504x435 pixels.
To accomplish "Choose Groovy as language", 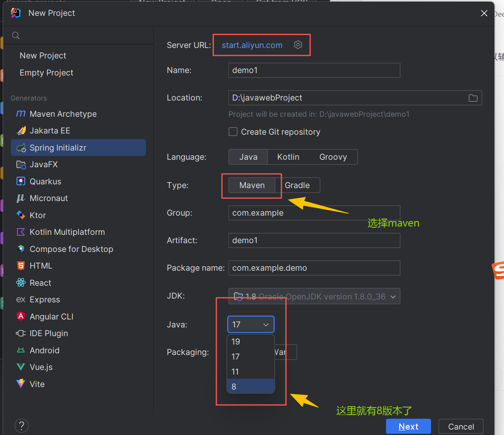I will point(333,157).
